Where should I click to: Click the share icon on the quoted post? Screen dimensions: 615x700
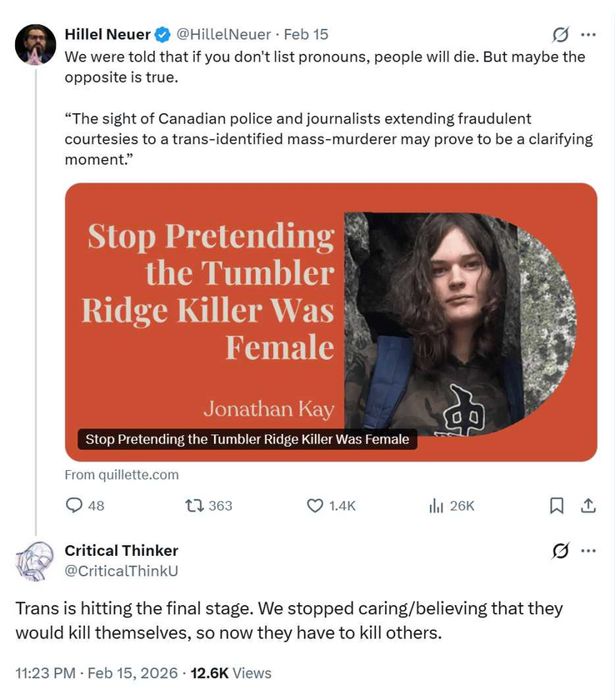(x=587, y=505)
